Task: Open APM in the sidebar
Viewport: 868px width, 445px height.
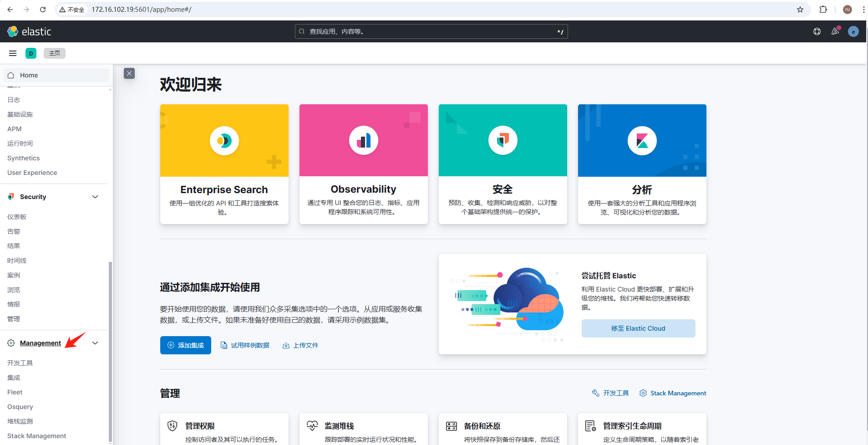Action: (x=15, y=129)
